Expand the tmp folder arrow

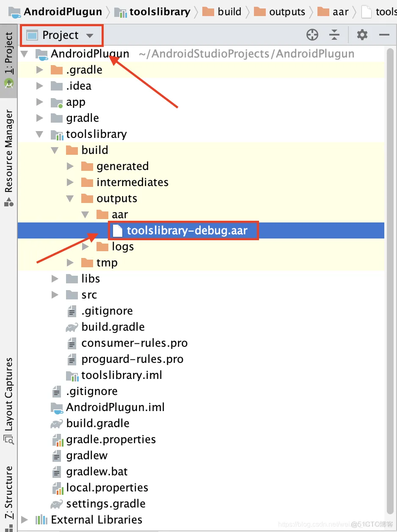(70, 263)
